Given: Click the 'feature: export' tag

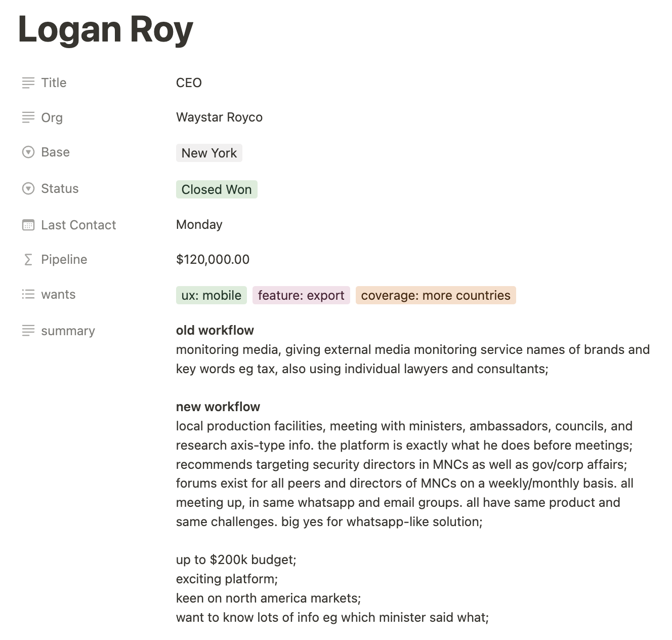Looking at the screenshot, I should [x=301, y=295].
